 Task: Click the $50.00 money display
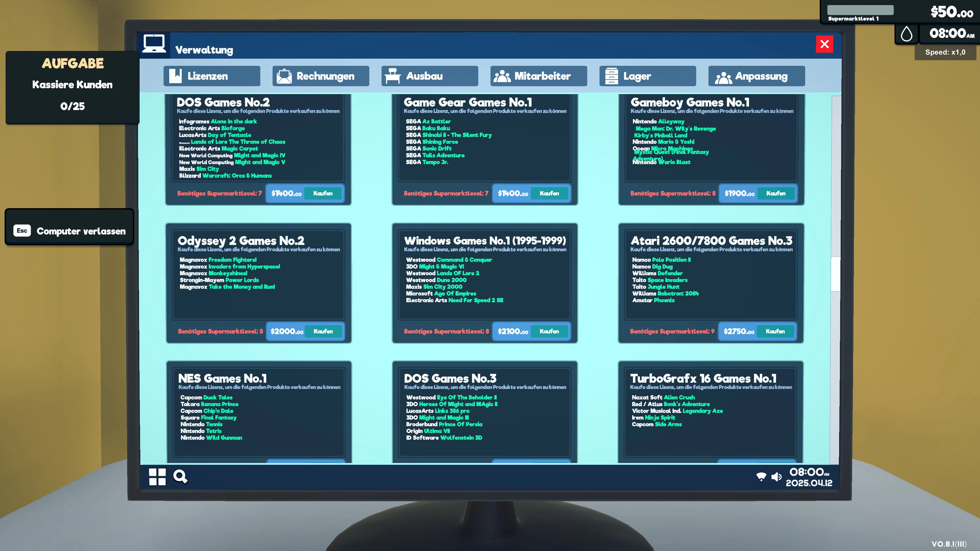(x=951, y=12)
